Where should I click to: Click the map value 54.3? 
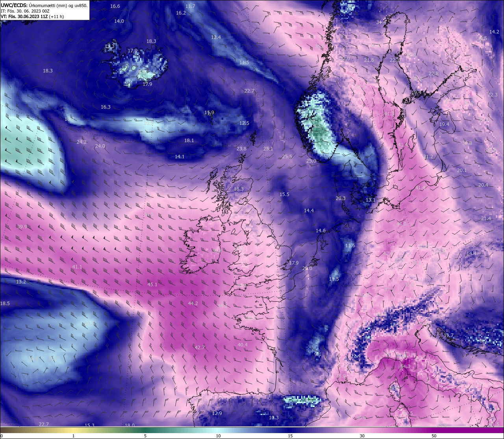click(405, 366)
